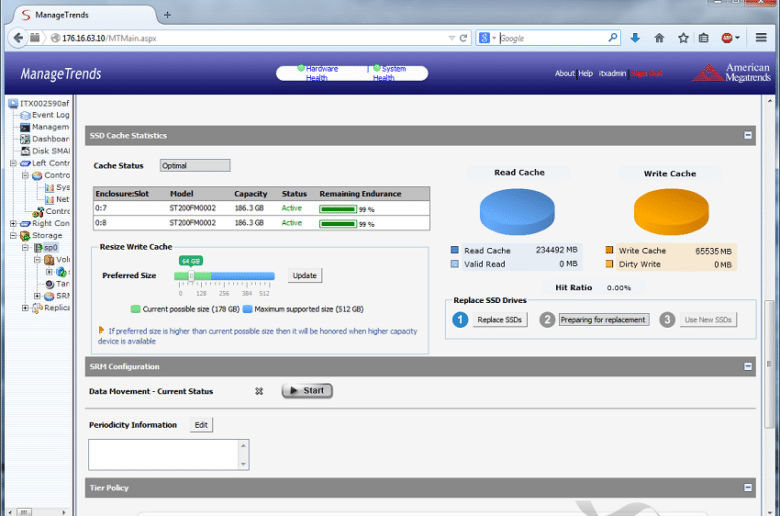This screenshot has height=516, width=780.
Task: Open the Disk SMART tree item
Action: [x=50, y=151]
